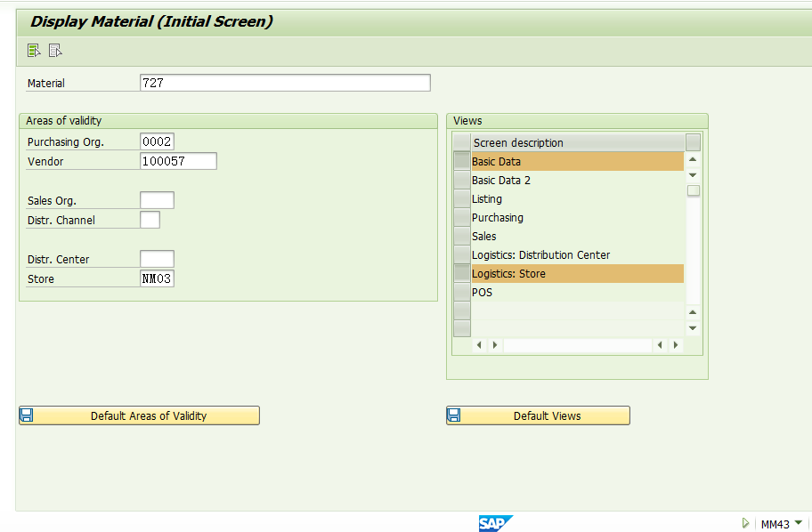Click the Select view(s) toolbar icon

[34, 50]
